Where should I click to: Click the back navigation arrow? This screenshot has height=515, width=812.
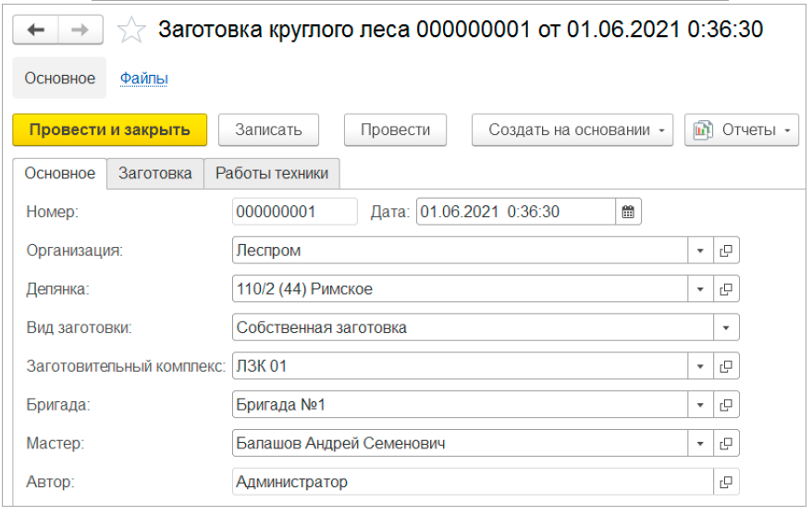click(36, 31)
